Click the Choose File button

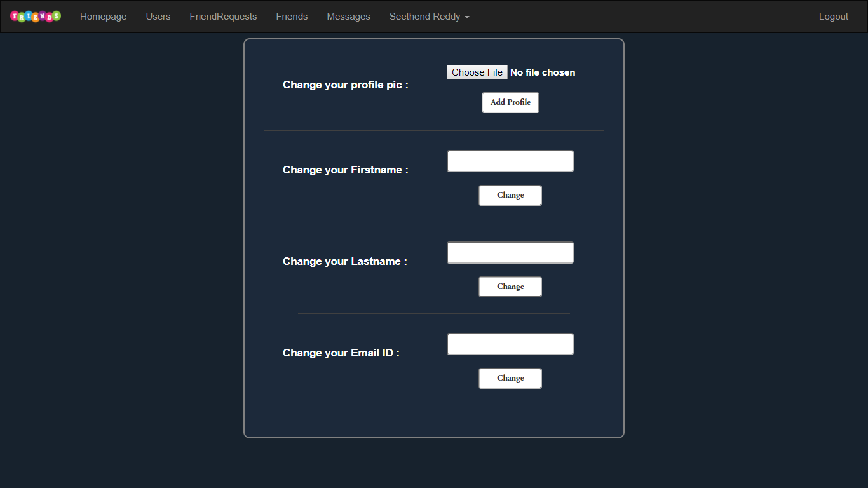click(x=477, y=72)
